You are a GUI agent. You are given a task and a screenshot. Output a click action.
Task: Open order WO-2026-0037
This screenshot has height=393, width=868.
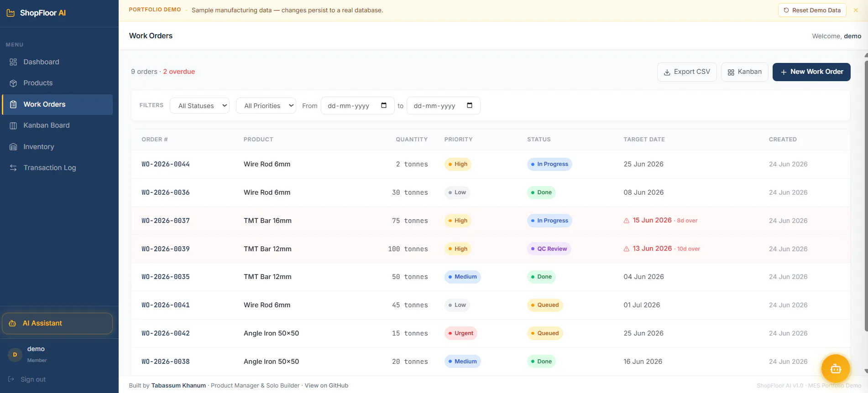click(166, 221)
